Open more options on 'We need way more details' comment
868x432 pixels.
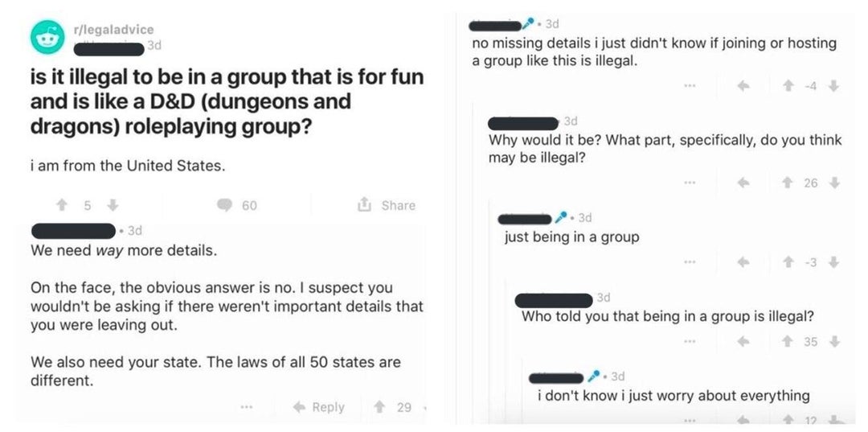247,407
